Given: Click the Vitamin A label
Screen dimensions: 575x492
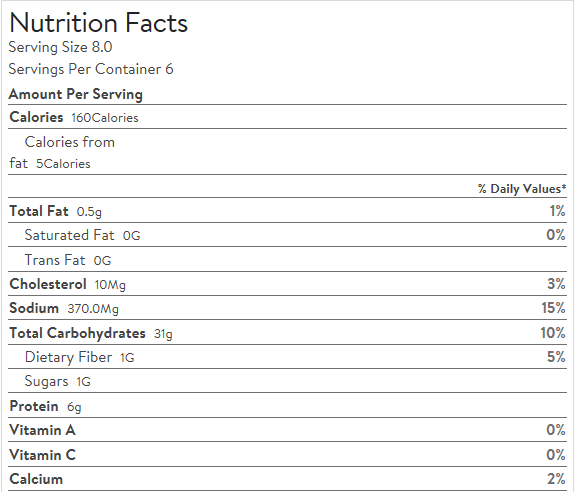Looking at the screenshot, I should (43, 430).
